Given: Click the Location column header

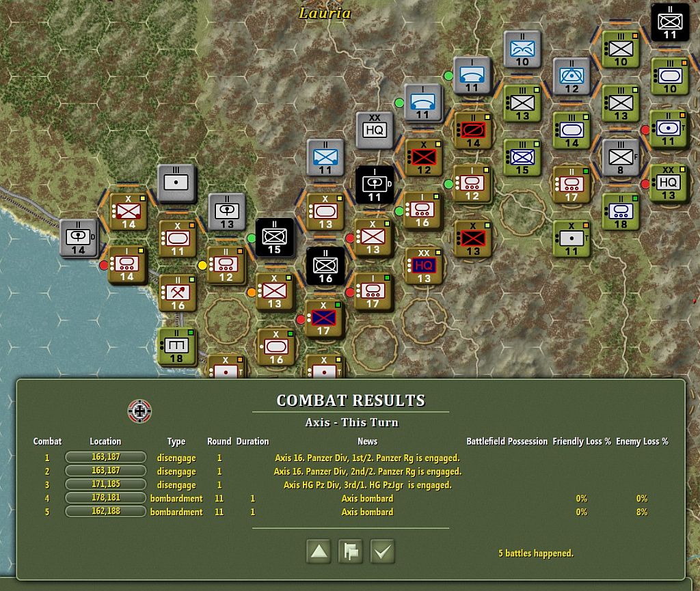Looking at the screenshot, I should pyautogui.click(x=105, y=441).
